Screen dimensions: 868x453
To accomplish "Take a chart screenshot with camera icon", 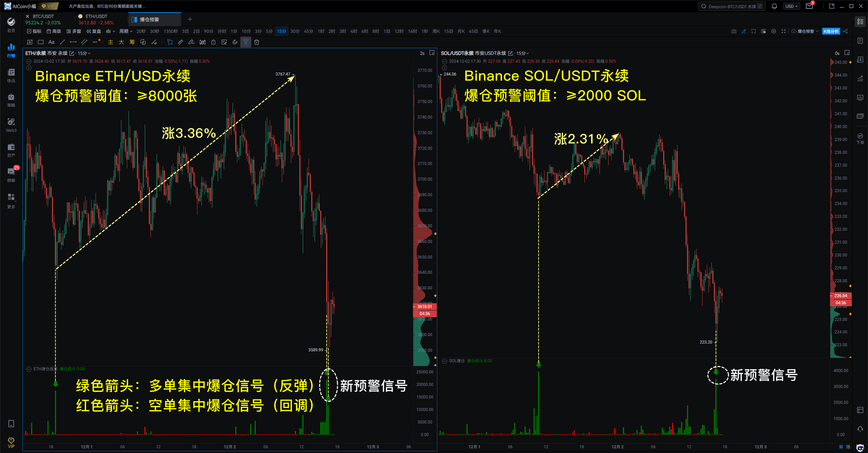I will pos(734,31).
